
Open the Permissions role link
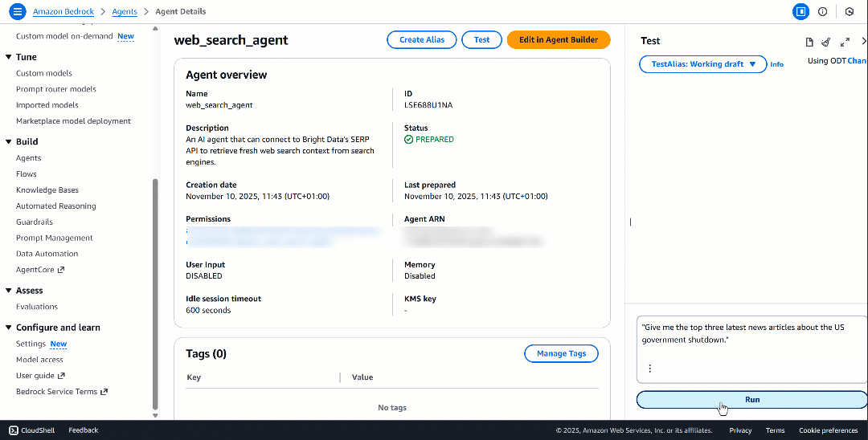pos(283,236)
